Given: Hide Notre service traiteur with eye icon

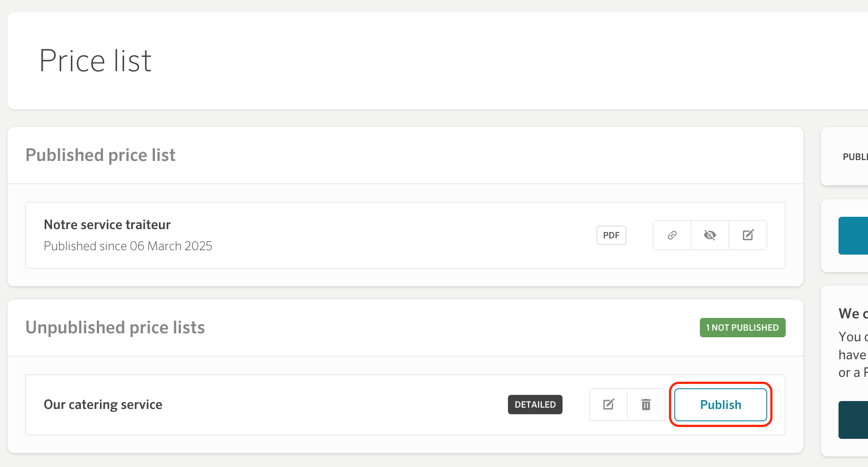Looking at the screenshot, I should click(x=710, y=235).
